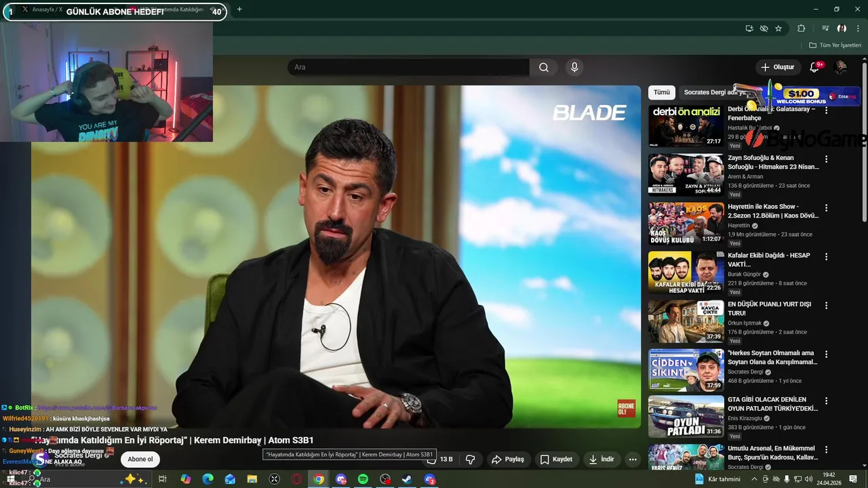This screenshot has width=868, height=488.
Task: Like the video with 13 B thumbs up
Action: 439,460
